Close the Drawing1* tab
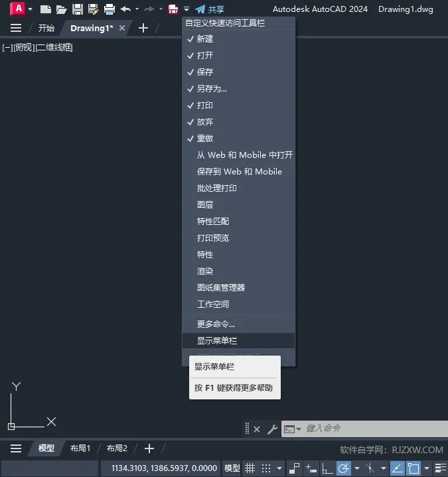448x477 pixels. coord(122,28)
